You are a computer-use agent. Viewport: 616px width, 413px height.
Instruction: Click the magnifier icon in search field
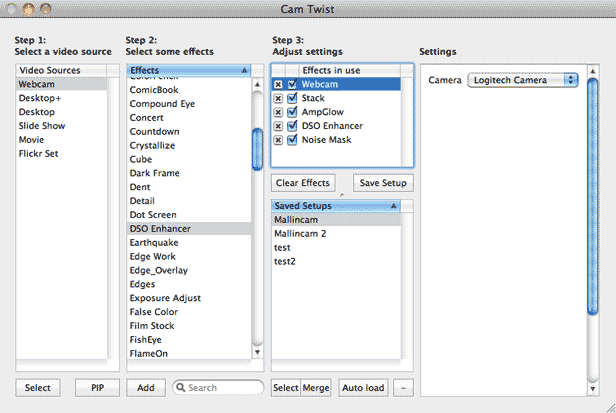180,387
